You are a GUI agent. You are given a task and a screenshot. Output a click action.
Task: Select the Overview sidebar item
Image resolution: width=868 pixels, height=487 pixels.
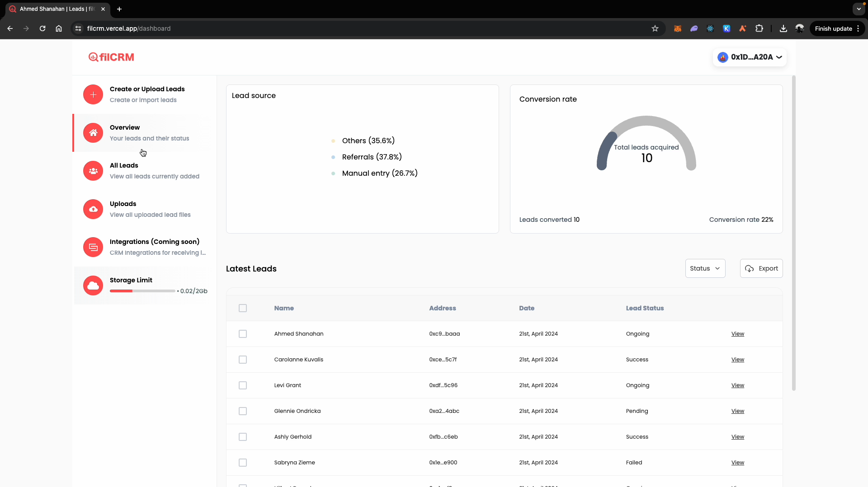(145, 133)
